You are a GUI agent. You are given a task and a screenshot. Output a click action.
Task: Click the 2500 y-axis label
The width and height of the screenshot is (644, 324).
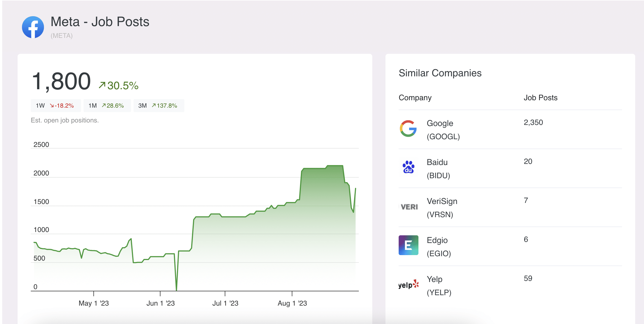41,144
